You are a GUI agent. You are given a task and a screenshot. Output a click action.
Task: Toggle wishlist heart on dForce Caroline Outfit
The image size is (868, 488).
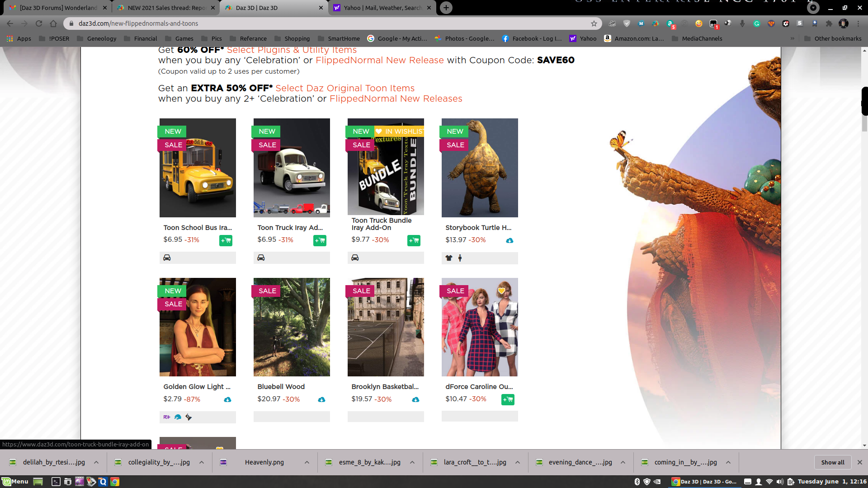(x=501, y=291)
